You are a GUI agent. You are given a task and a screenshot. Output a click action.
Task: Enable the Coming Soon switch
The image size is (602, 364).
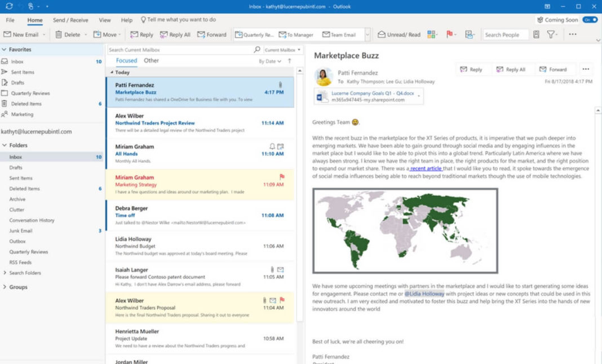pos(588,19)
